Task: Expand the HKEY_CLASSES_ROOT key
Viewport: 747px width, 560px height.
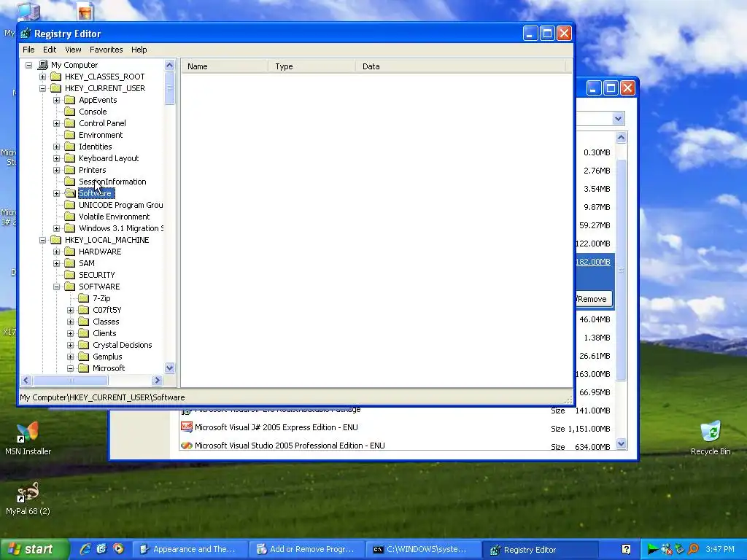Action: pos(42,77)
